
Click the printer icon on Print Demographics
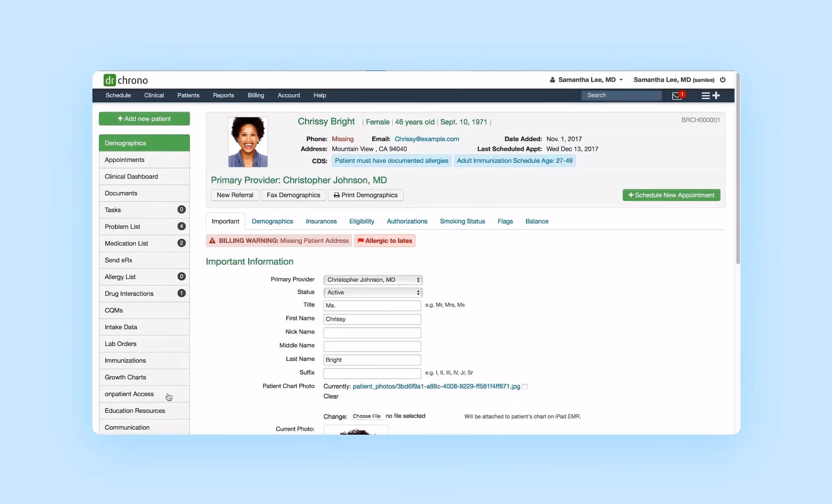pos(336,195)
